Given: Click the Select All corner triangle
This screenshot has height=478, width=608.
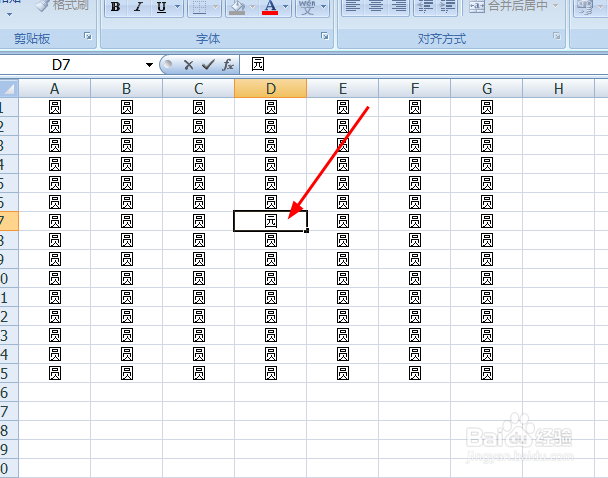Looking at the screenshot, I should [9, 89].
